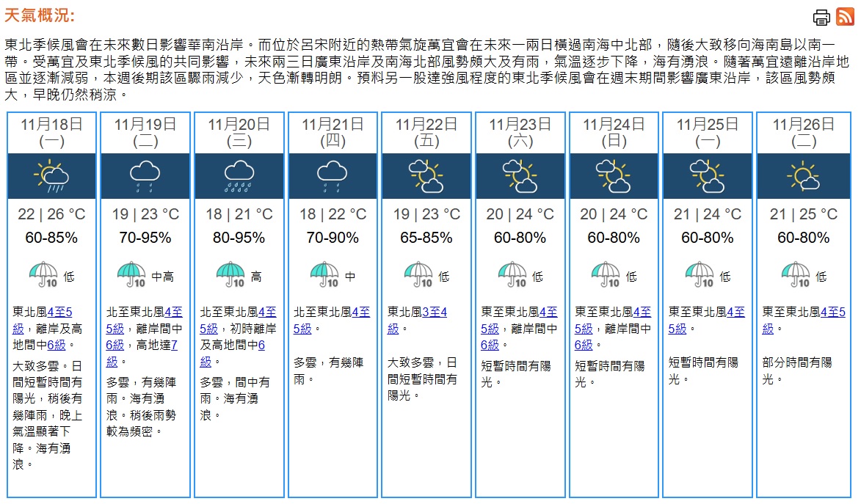Image resolution: width=861 pixels, height=504 pixels.
Task: Open the Nov 23 offshore 6級 wind link
Action: tap(490, 345)
